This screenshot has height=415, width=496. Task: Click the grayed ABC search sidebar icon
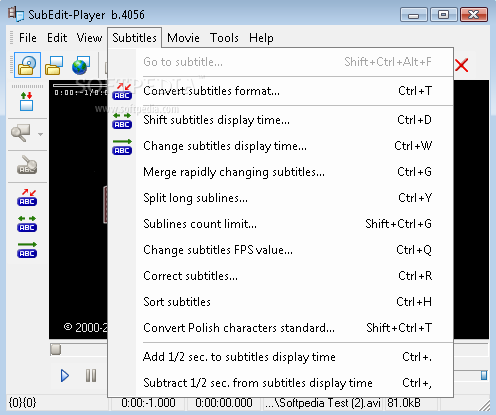click(x=27, y=165)
